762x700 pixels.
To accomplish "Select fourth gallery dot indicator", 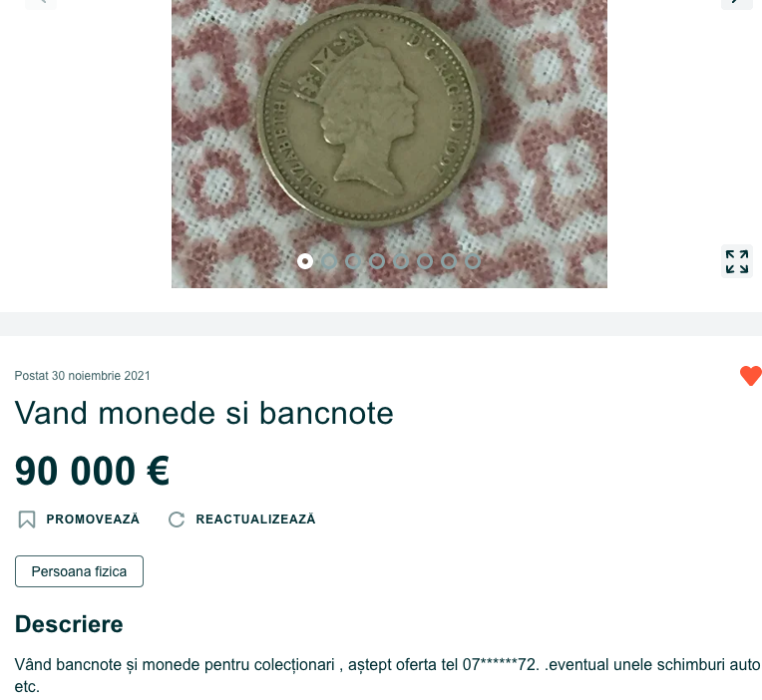I will pyautogui.click(x=377, y=261).
